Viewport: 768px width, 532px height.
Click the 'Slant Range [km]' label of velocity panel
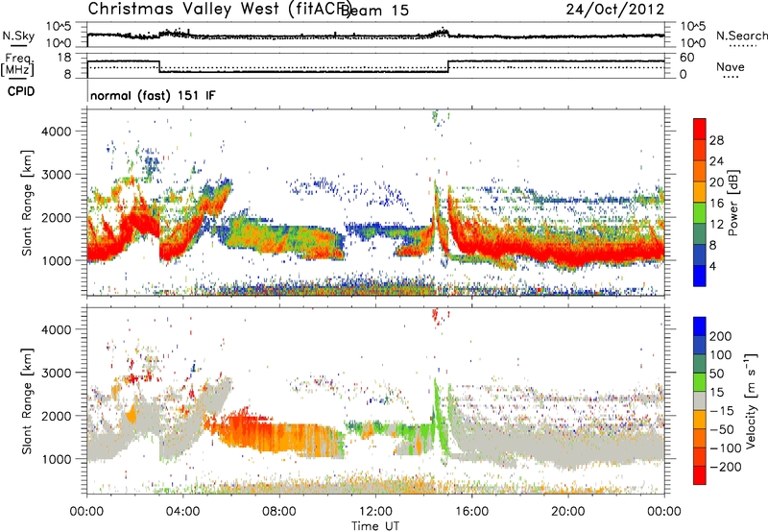pyautogui.click(x=27, y=400)
